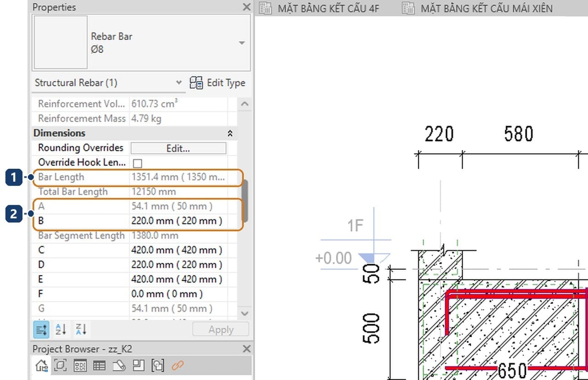Viewport: 588px width, 380px height.
Task: Click the Reinforcement Volume value 610.73 cm³
Action: pos(155,104)
